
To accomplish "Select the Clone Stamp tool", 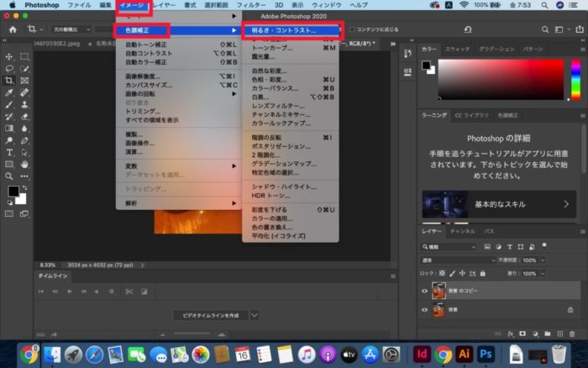I will click(24, 105).
